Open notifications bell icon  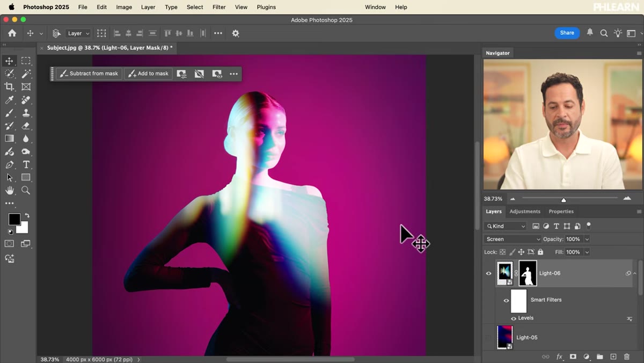tap(590, 33)
